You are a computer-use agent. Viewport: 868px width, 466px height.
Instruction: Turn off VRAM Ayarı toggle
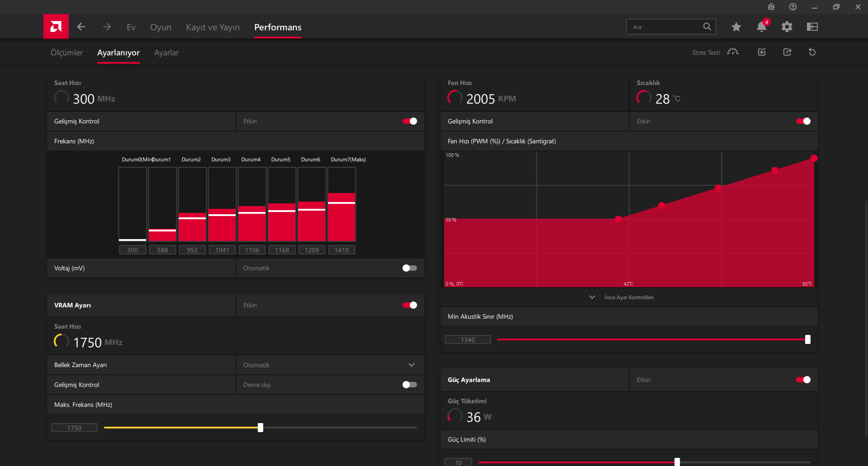pyautogui.click(x=409, y=305)
